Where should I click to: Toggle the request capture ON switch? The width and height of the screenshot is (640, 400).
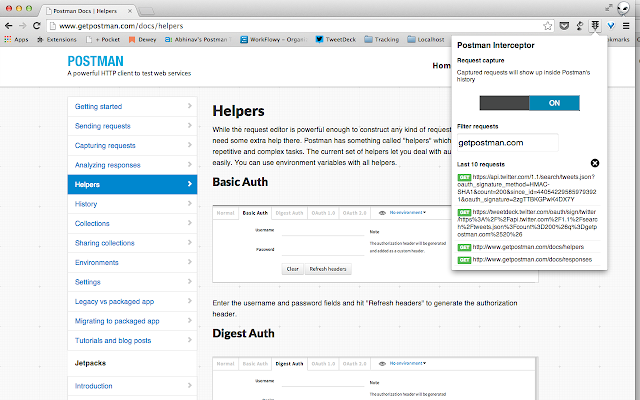tap(529, 103)
